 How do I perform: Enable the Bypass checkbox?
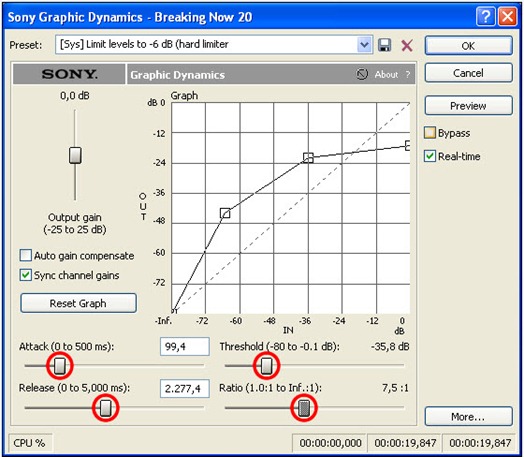430,133
